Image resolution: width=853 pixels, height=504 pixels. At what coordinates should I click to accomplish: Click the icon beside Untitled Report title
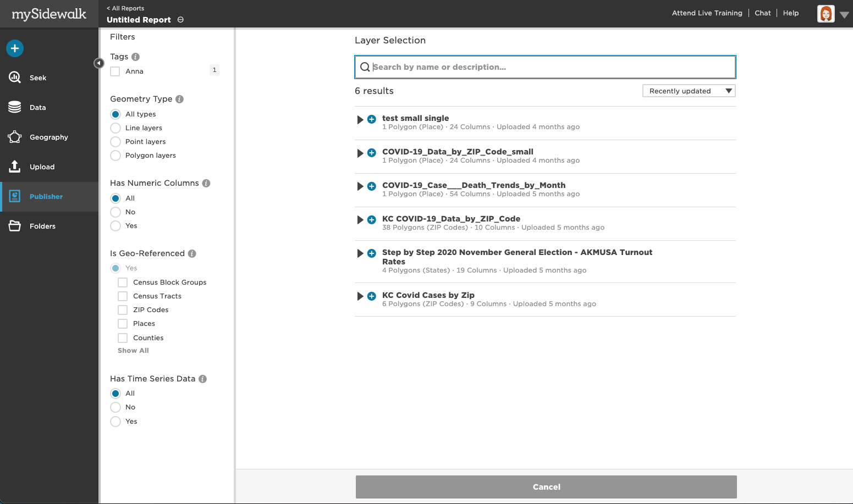(180, 20)
